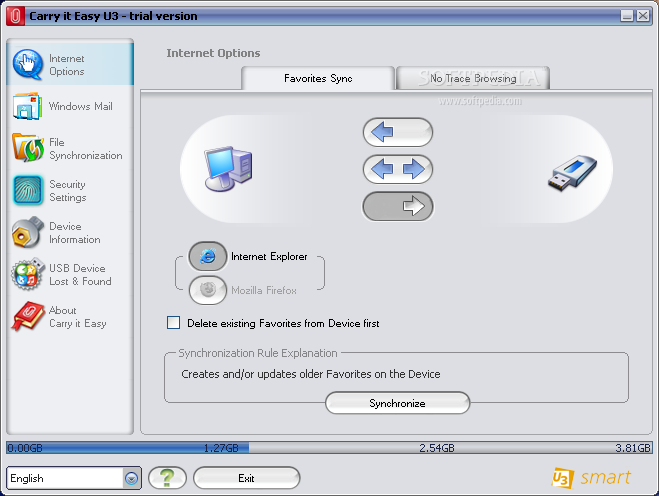Select Security Settings label in sidebar

68,191
